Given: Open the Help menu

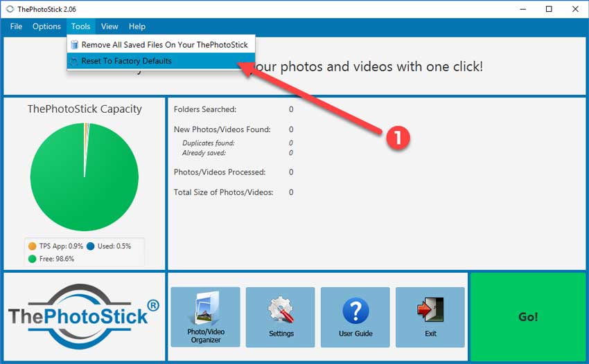Looking at the screenshot, I should click(137, 26).
